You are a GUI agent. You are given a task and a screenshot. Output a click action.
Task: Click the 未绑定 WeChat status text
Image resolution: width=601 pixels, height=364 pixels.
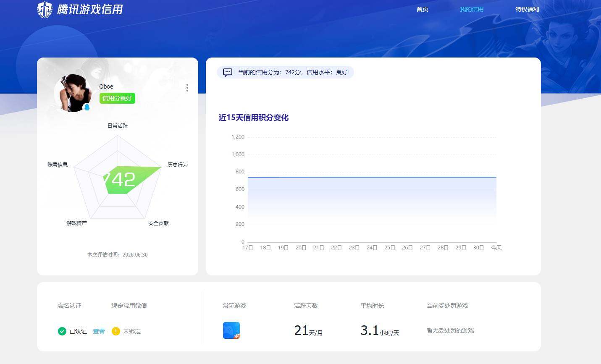tap(132, 331)
